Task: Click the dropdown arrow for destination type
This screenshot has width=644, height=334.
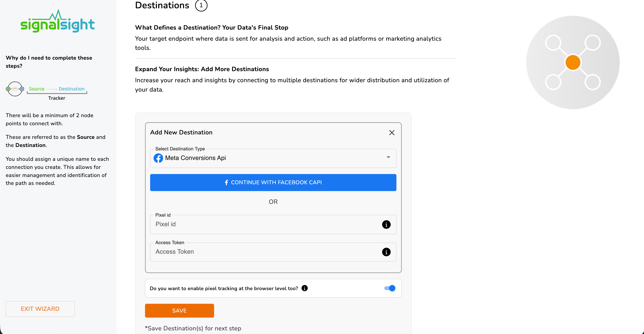Action: (x=388, y=157)
